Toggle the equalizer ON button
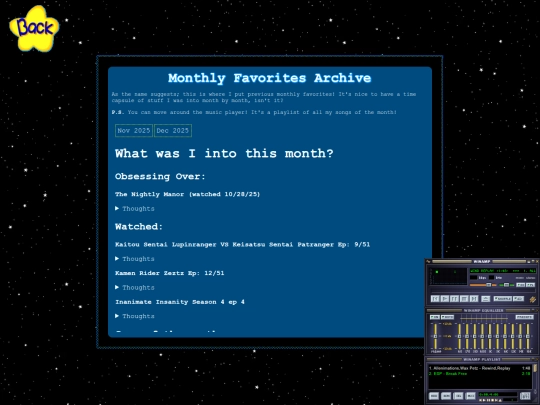 tap(435, 317)
